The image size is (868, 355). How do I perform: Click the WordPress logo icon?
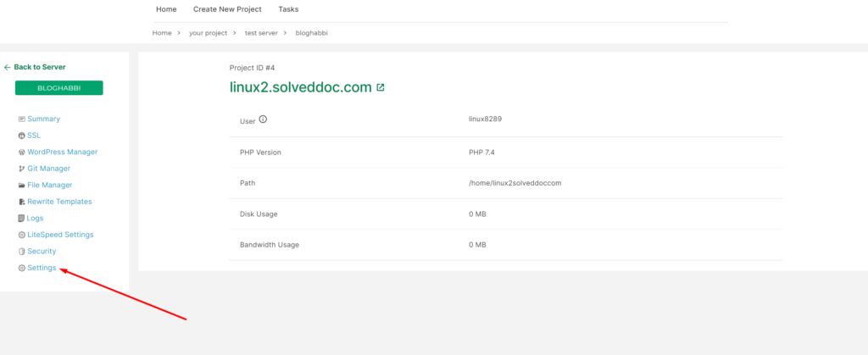(x=21, y=152)
